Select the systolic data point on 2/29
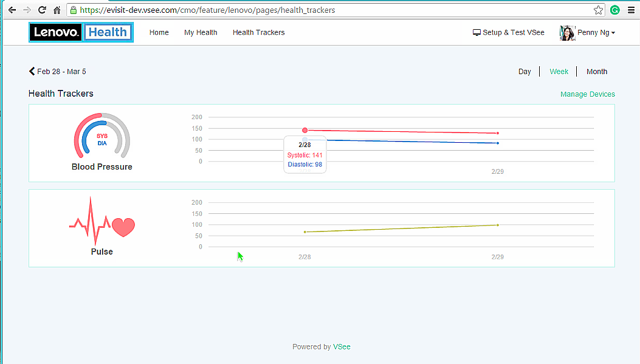The image size is (640, 364). pyautogui.click(x=498, y=133)
